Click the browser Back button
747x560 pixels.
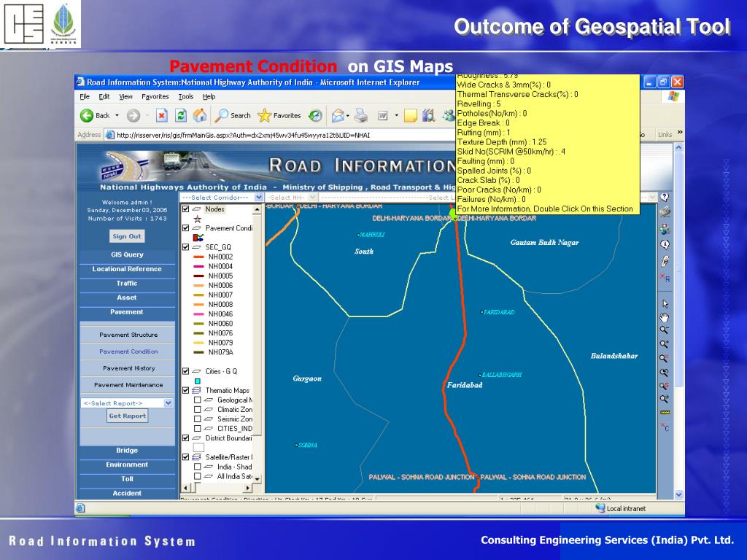(x=95, y=115)
